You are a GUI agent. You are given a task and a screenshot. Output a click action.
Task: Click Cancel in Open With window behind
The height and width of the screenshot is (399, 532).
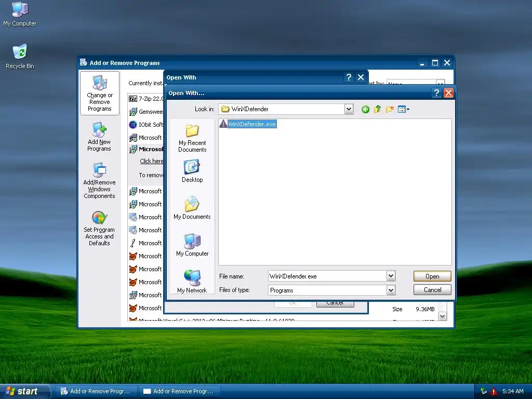335,304
